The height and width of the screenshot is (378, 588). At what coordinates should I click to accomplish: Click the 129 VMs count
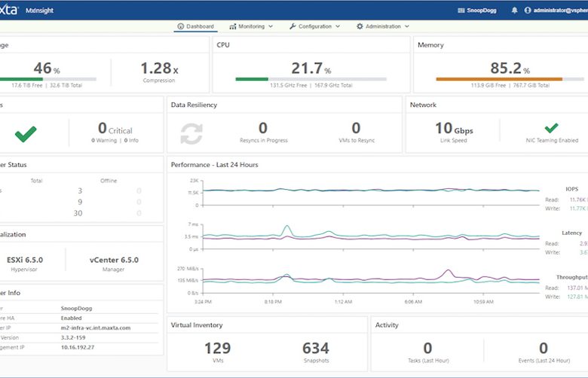(x=218, y=349)
